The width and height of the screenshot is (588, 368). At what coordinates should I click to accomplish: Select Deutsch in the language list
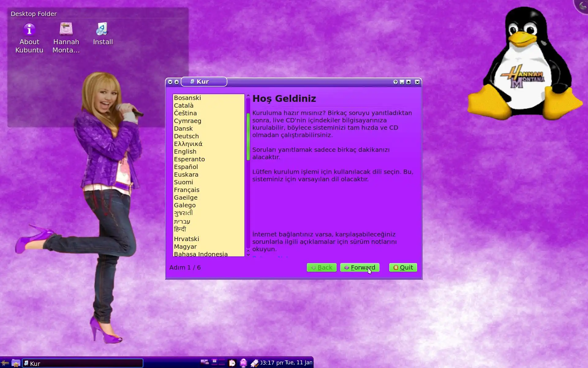186,136
